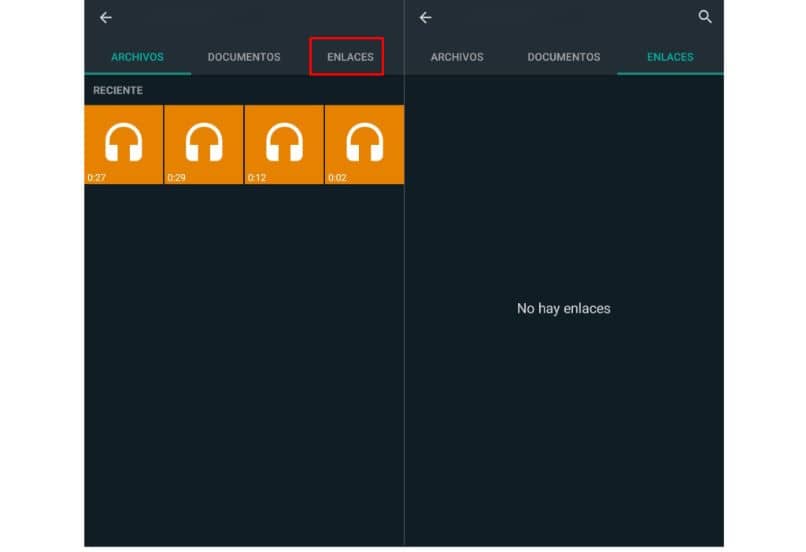Open the 0:29 audio file
The height and width of the screenshot is (552, 806).
coord(204,144)
